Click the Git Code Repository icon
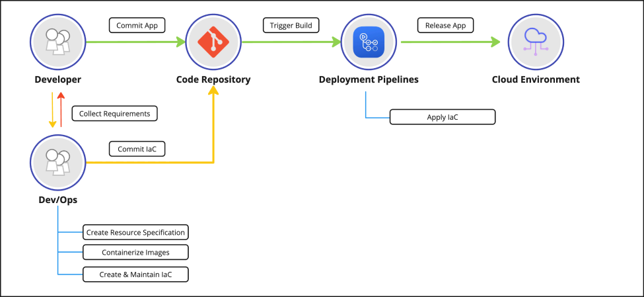 [x=213, y=42]
